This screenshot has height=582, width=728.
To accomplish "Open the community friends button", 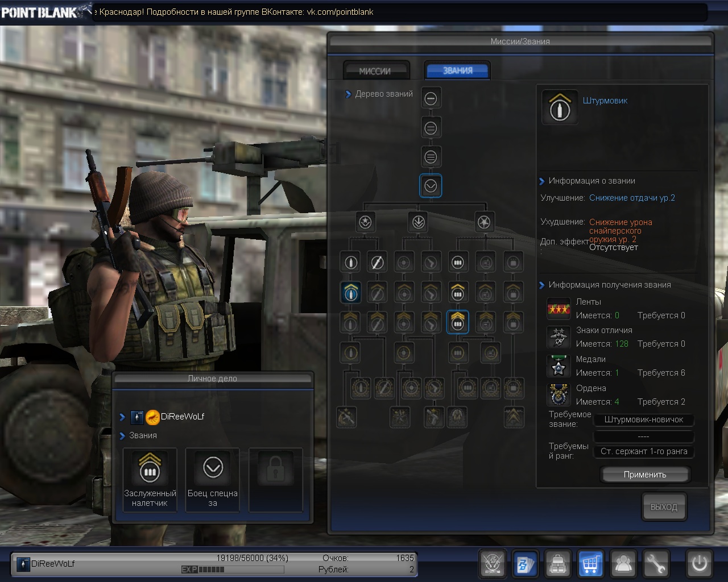I will tap(623, 564).
